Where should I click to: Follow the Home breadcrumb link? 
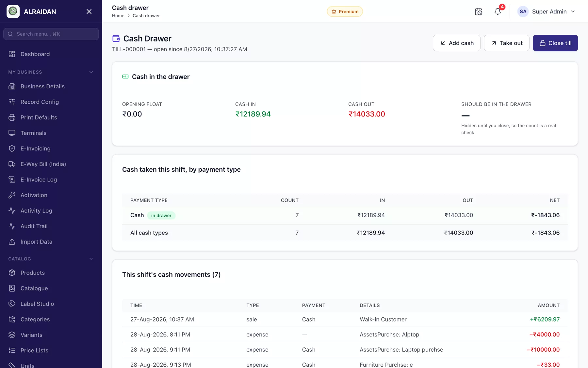pos(118,16)
